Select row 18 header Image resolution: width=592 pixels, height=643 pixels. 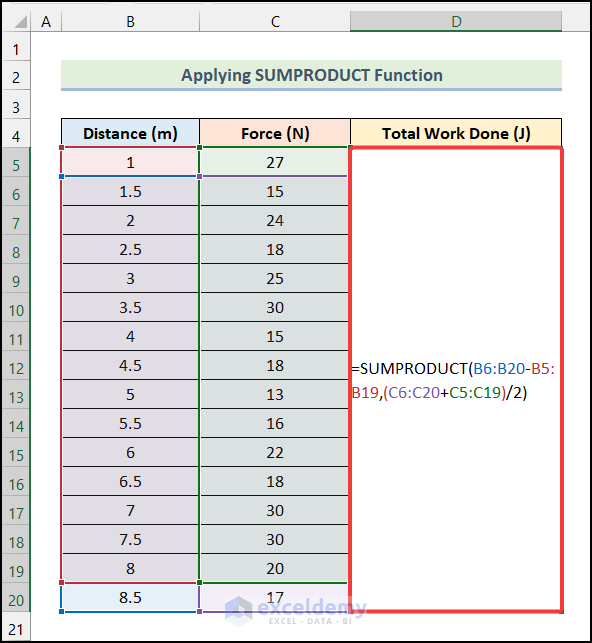tap(16, 539)
